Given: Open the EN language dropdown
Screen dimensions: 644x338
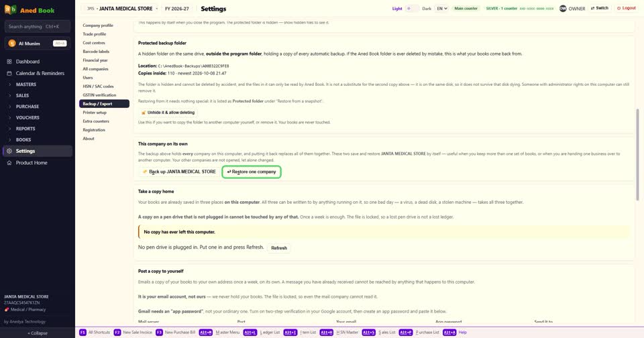Looking at the screenshot, I should 441,8.
